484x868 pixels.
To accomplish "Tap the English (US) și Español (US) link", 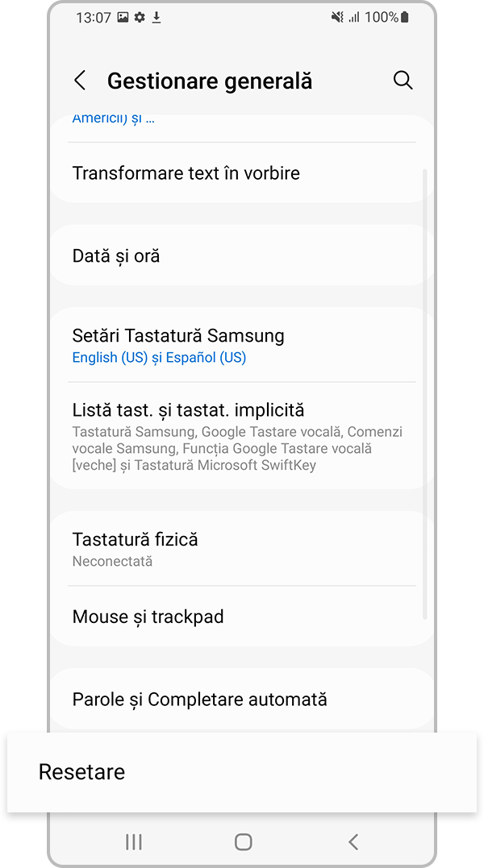I will click(x=159, y=358).
